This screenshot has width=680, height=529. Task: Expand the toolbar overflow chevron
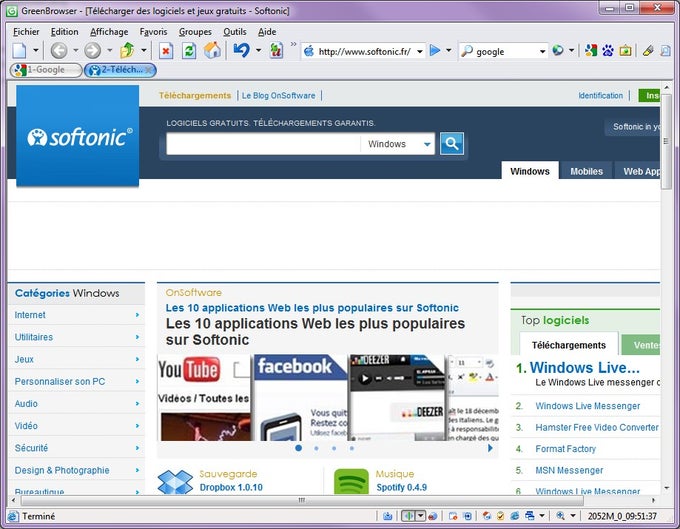(x=294, y=44)
